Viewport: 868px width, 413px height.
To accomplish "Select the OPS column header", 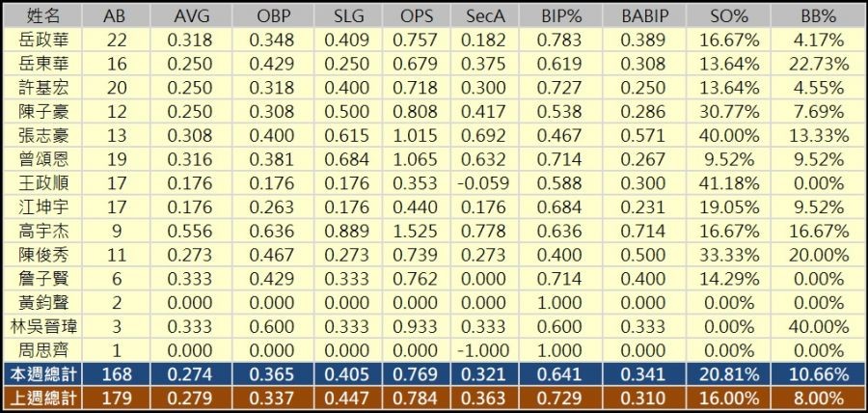I will coord(415,16).
